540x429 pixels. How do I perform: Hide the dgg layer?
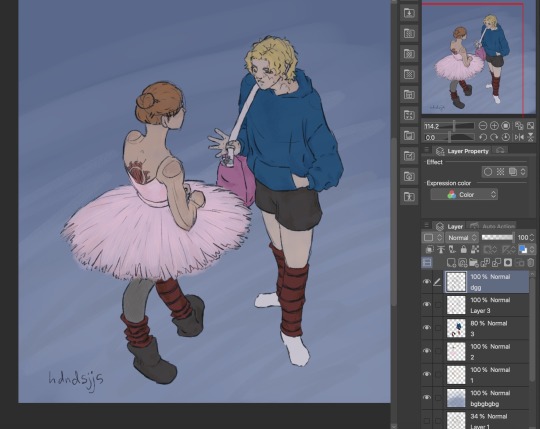(x=427, y=282)
